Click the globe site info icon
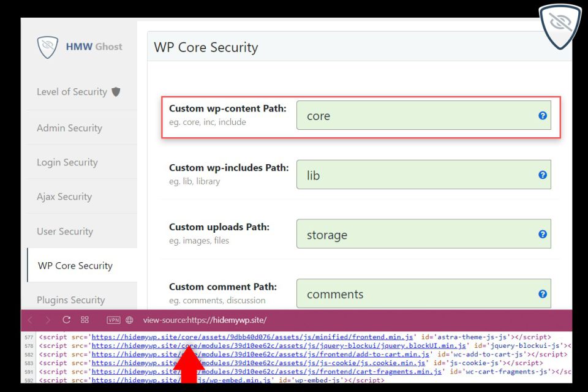Image resolution: width=588 pixels, height=392 pixels. point(129,320)
